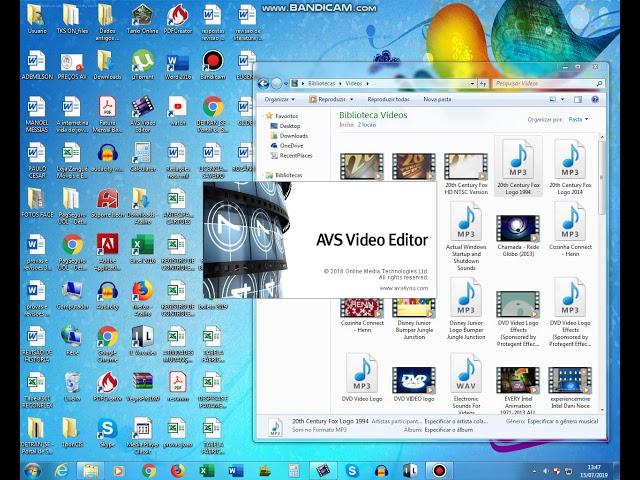
Task: Open the uTorrent desktop icon
Action: click(x=142, y=62)
